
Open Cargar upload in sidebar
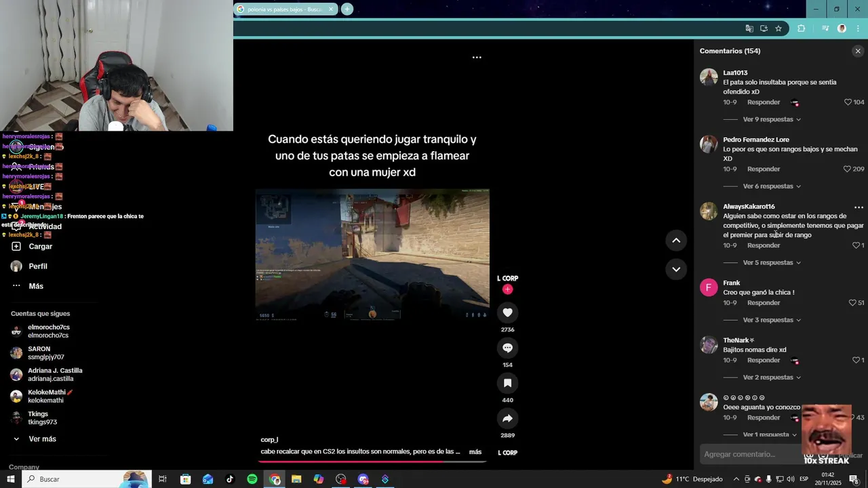(40, 247)
